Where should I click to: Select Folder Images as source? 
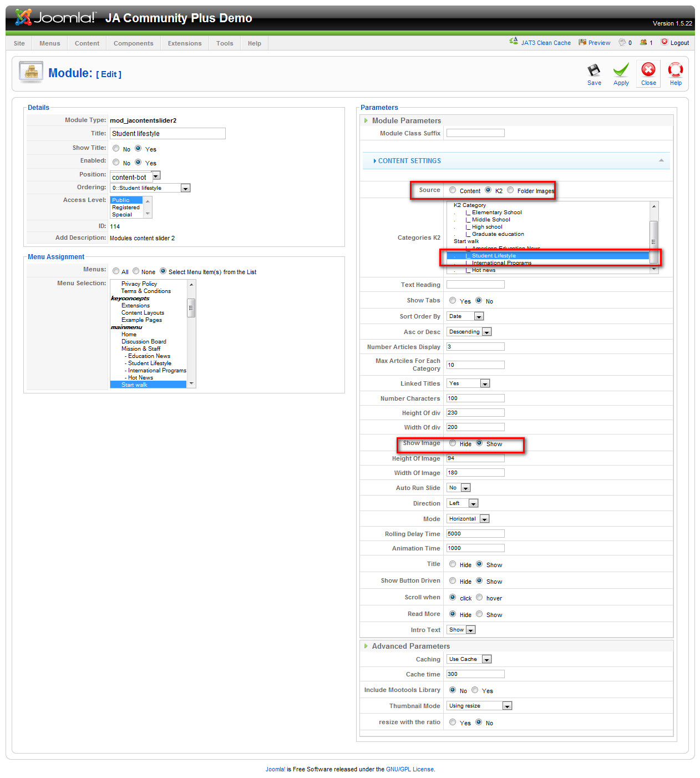[x=510, y=190]
